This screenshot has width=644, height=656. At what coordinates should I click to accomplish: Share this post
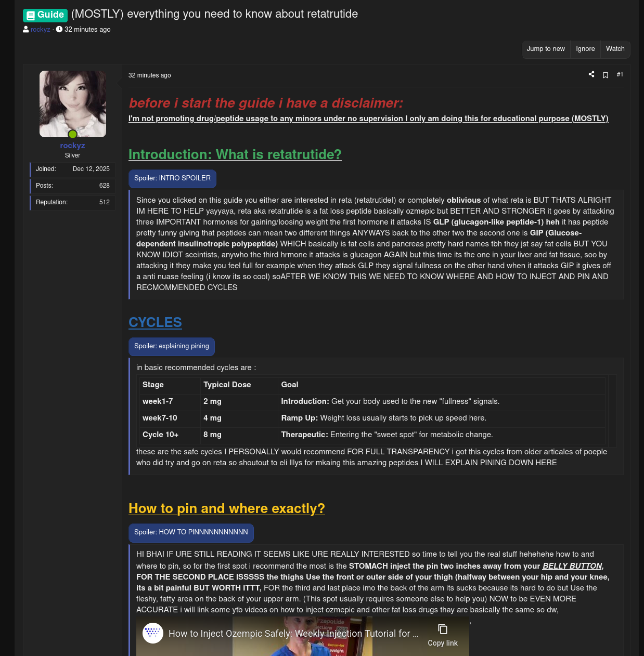tap(591, 74)
